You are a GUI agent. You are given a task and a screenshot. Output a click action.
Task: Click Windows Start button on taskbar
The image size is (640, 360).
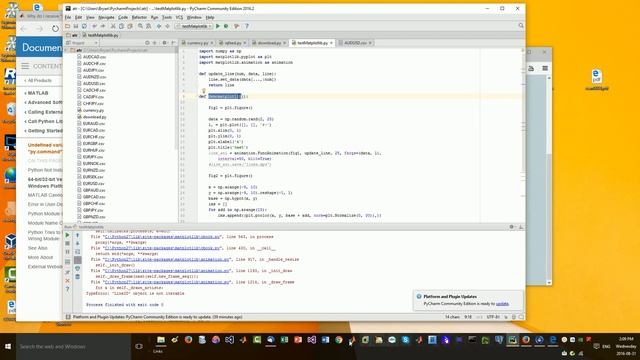coord(8,347)
